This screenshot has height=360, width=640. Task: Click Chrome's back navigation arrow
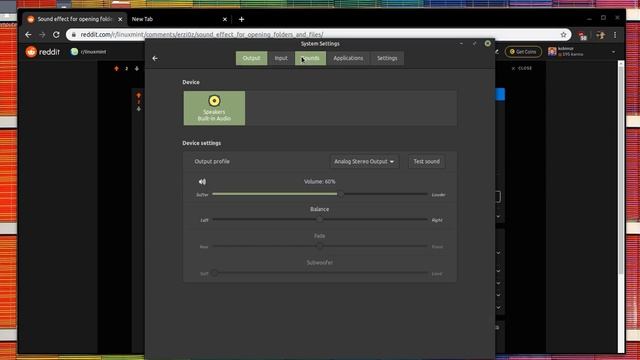tap(28, 35)
